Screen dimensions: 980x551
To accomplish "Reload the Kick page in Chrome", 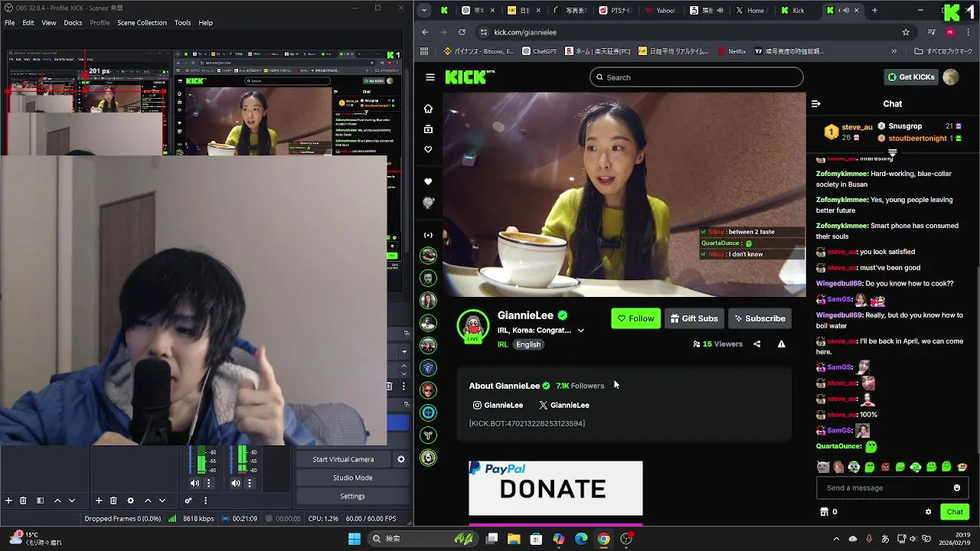I will coord(462,32).
